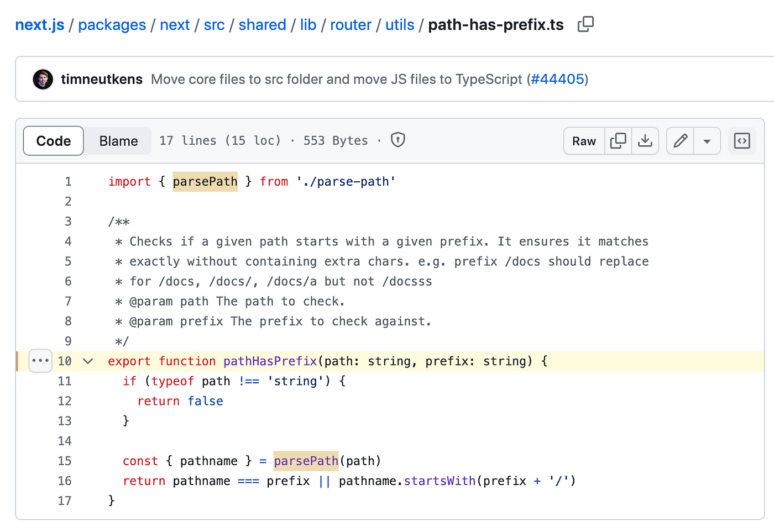The width and height of the screenshot is (774, 532).
Task: Click 'const' keyword on line 15
Action: 140,461
